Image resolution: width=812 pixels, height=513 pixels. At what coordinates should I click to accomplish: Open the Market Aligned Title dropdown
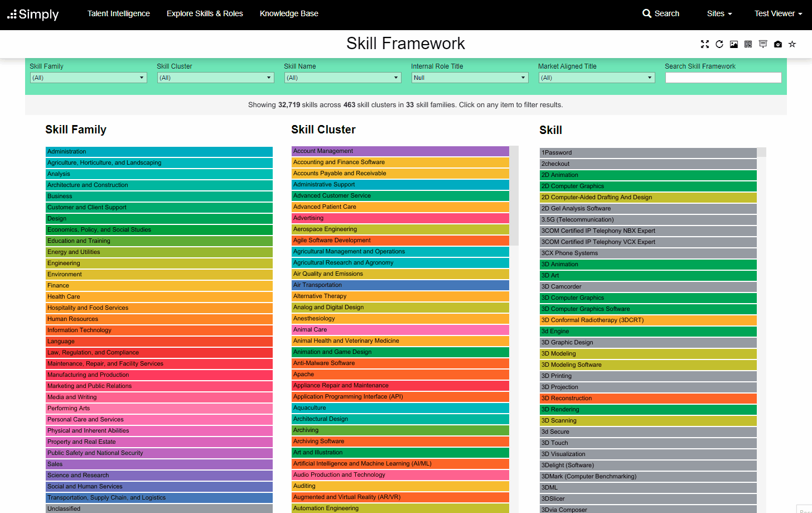coord(597,78)
